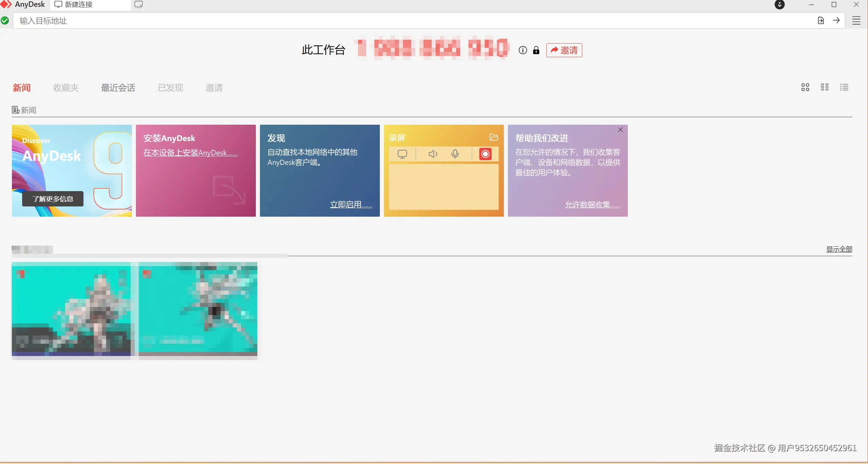868x464 pixels.
Task: Click the lock password icon
Action: point(536,50)
